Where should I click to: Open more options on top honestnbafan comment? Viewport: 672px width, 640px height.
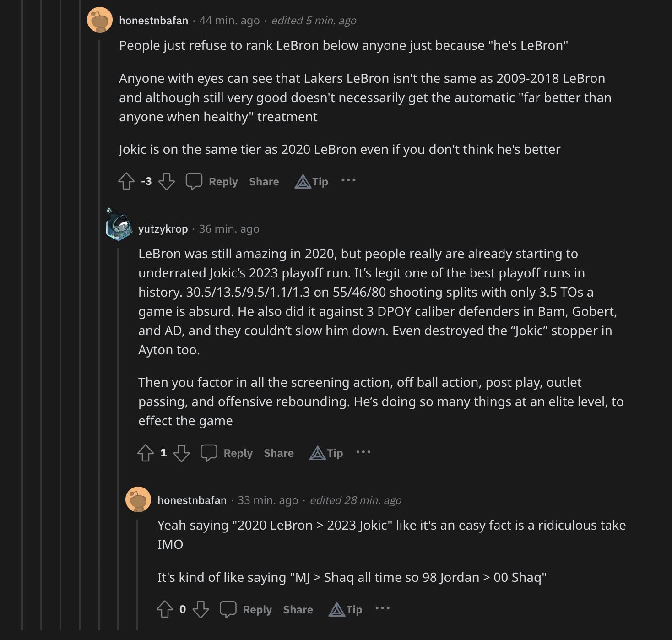[348, 180]
